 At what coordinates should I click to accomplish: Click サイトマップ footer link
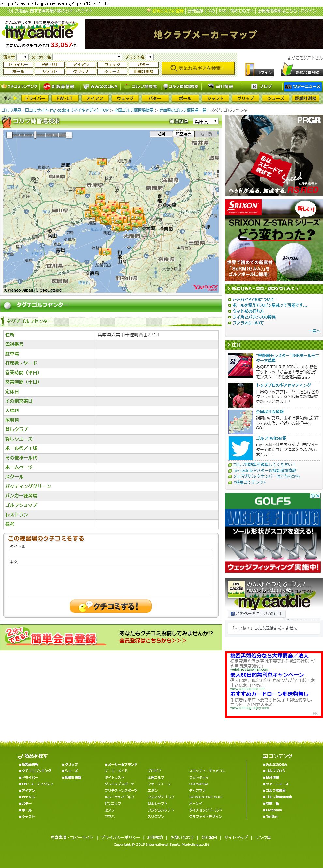(x=236, y=837)
